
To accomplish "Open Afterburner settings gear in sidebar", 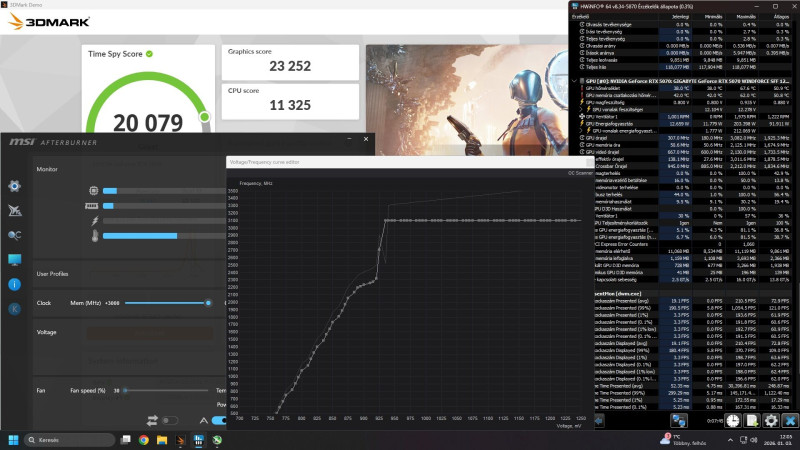I will (x=14, y=186).
